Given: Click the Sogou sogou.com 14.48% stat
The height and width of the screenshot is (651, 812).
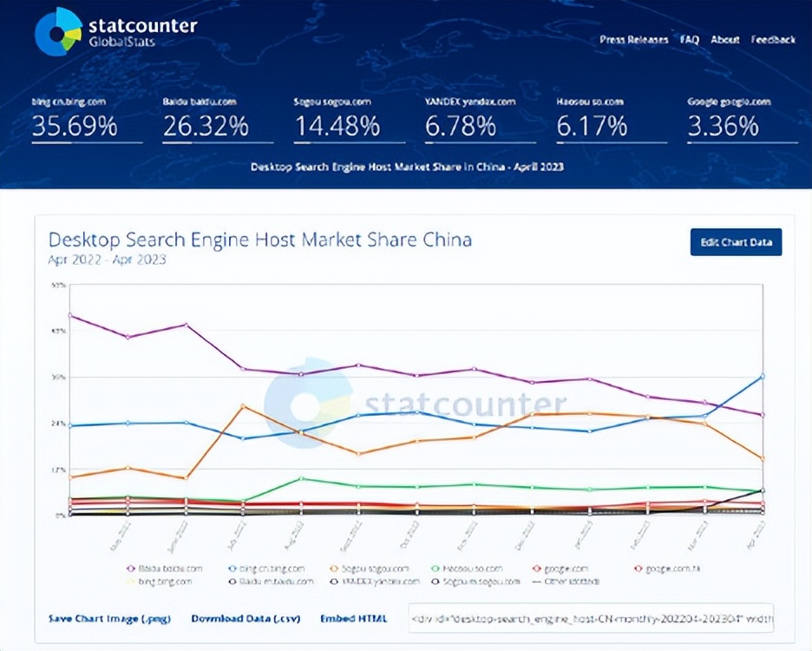Looking at the screenshot, I should coord(350,121).
